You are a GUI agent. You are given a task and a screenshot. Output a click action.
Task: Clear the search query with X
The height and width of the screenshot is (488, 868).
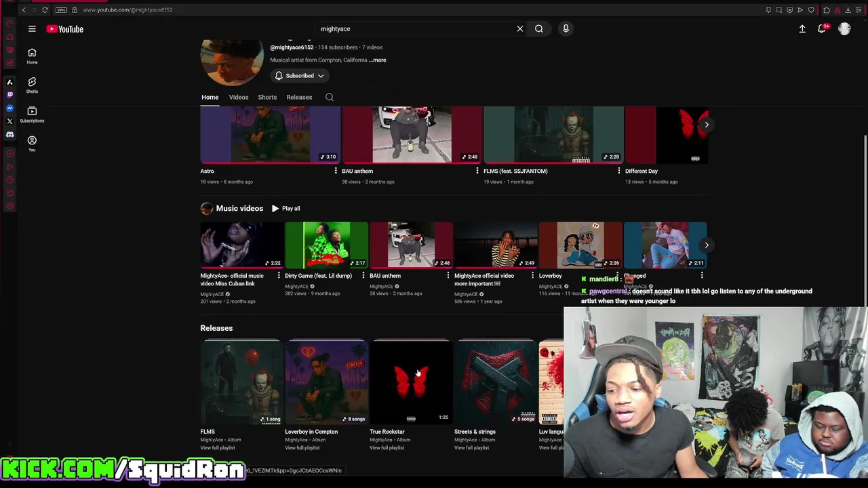(520, 29)
